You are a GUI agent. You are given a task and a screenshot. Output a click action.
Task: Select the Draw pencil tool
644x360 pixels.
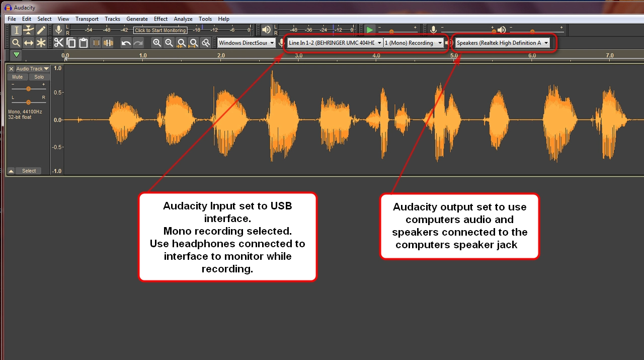coord(41,30)
